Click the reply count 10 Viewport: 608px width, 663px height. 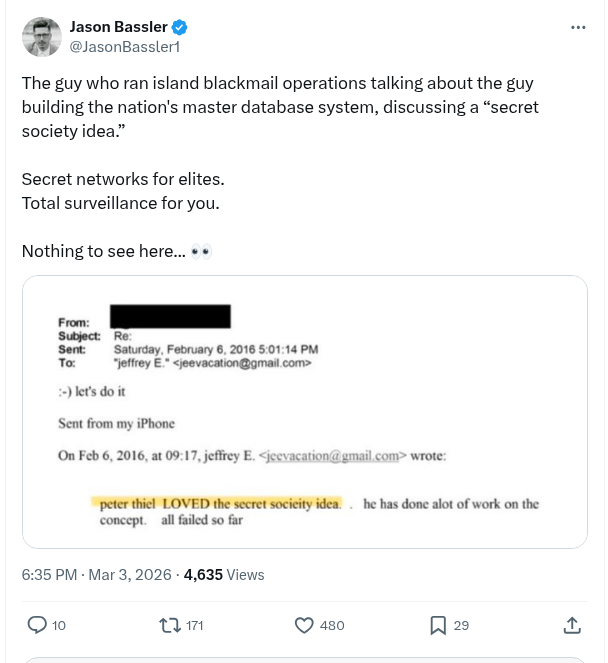point(59,626)
